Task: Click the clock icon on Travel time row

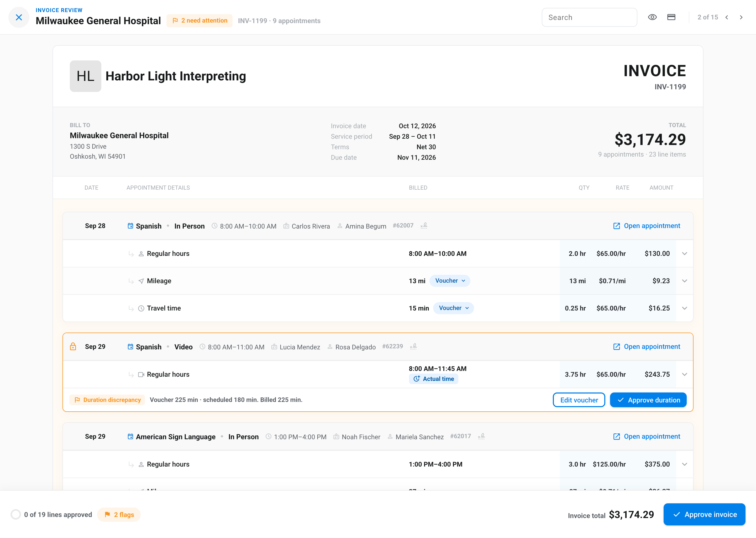Action: click(141, 308)
